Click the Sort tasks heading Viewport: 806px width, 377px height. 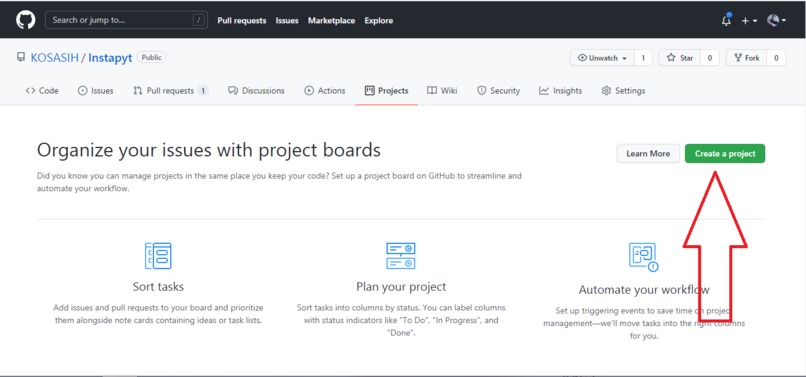tap(158, 286)
